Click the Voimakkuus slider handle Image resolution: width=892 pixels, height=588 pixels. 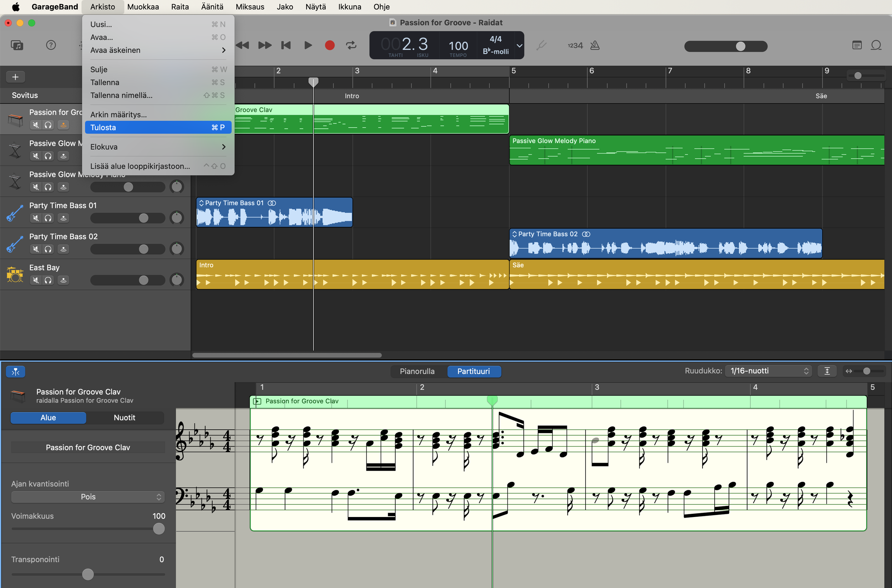(159, 529)
